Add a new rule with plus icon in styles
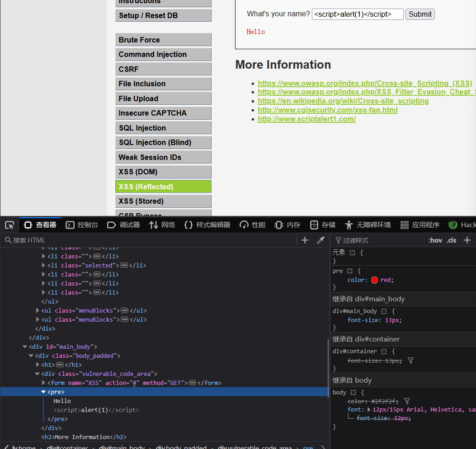 [x=467, y=240]
